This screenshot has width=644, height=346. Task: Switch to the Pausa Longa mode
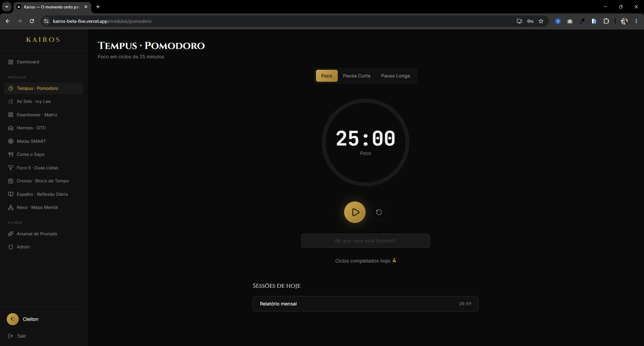(395, 76)
